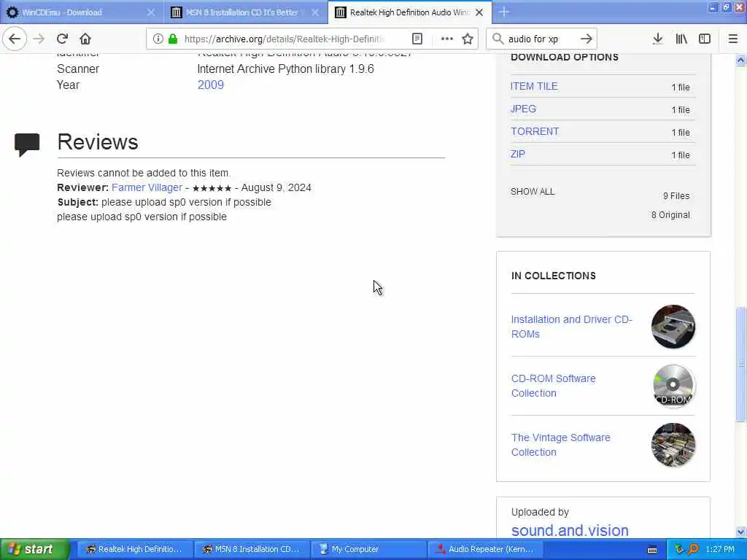
Task: Close the MSN 8 Installation CD tab
Action: click(x=315, y=12)
